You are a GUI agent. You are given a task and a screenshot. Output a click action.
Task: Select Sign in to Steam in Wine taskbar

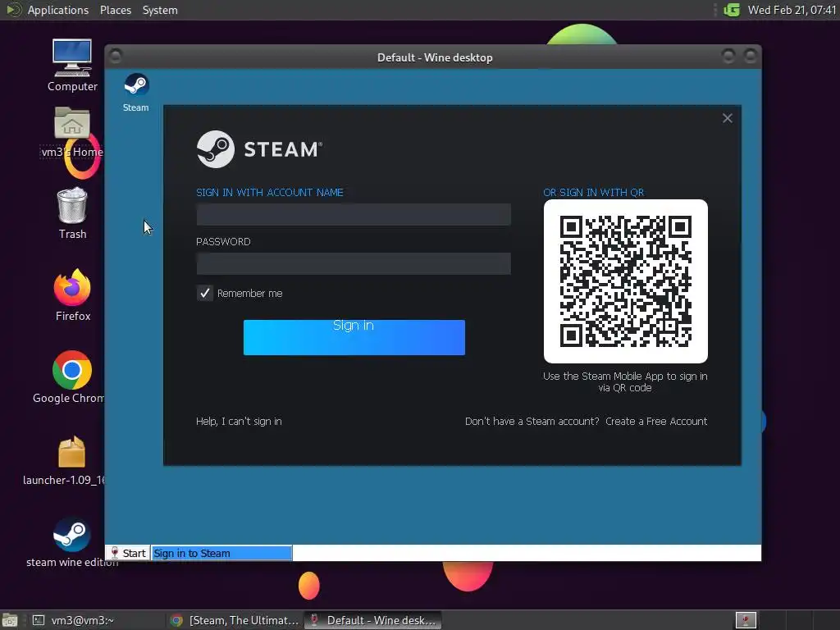tap(221, 554)
